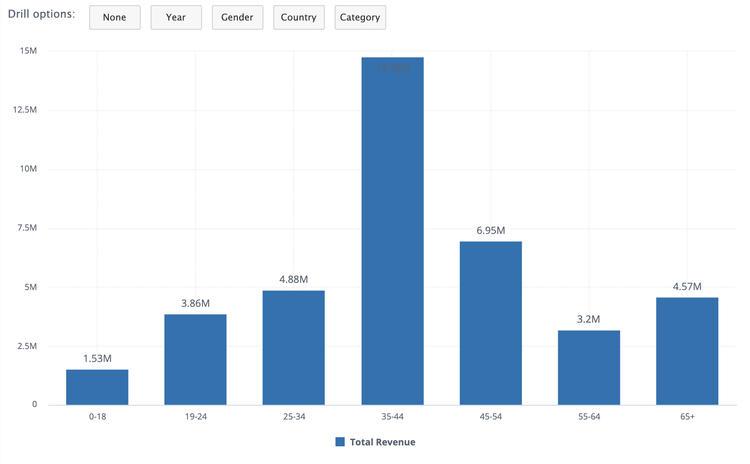Select the None drill option
The width and height of the screenshot is (750, 464).
pyautogui.click(x=114, y=18)
